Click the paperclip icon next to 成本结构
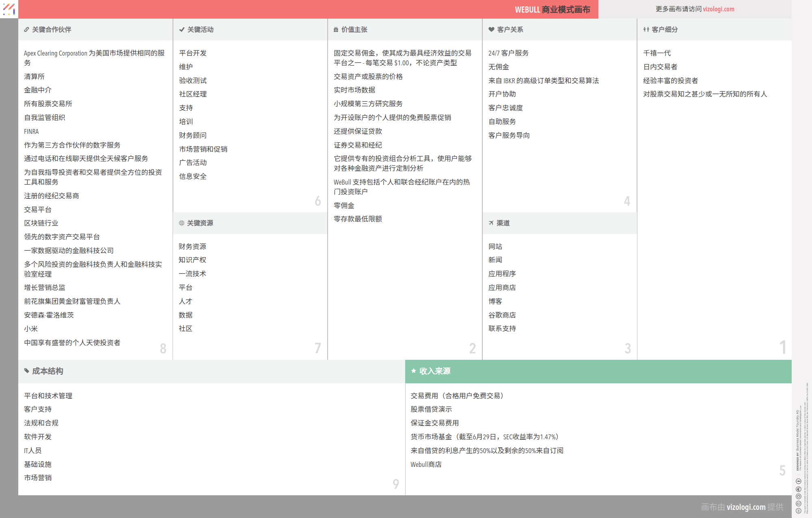812x518 pixels. 26,371
